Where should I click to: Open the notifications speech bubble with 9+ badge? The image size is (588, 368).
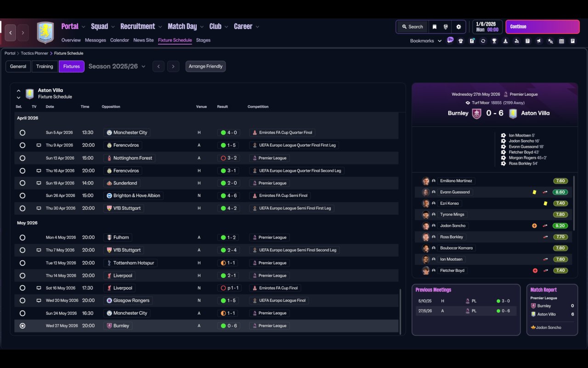click(450, 40)
